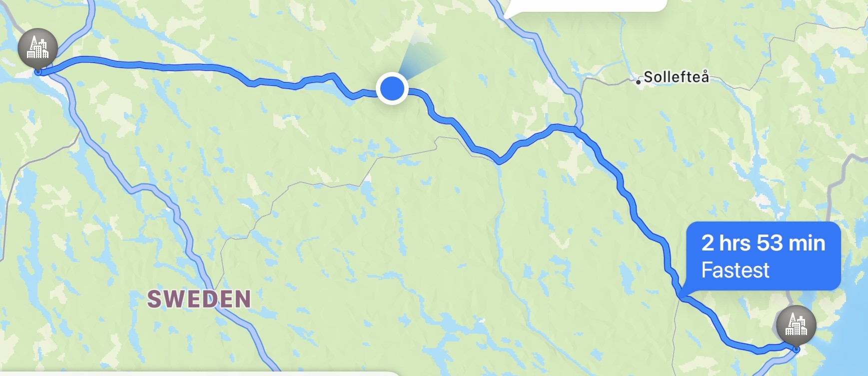
Task: Click the SWEDEN country label
Action: point(199,299)
